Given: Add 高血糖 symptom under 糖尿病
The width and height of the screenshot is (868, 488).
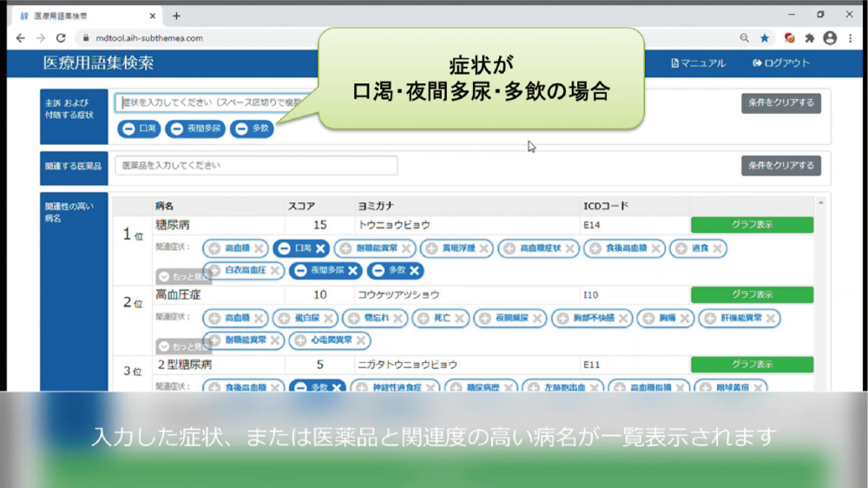Looking at the screenshot, I should tap(214, 249).
